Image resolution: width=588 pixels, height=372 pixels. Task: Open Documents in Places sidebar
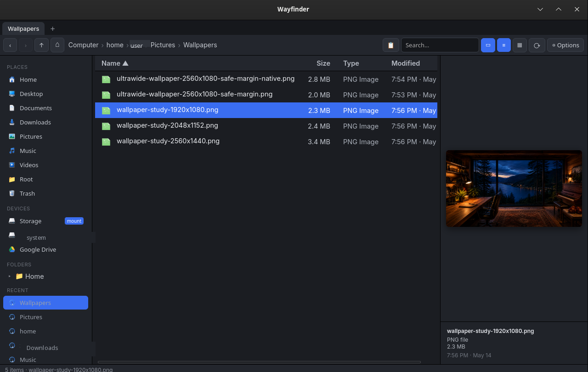coord(46,108)
